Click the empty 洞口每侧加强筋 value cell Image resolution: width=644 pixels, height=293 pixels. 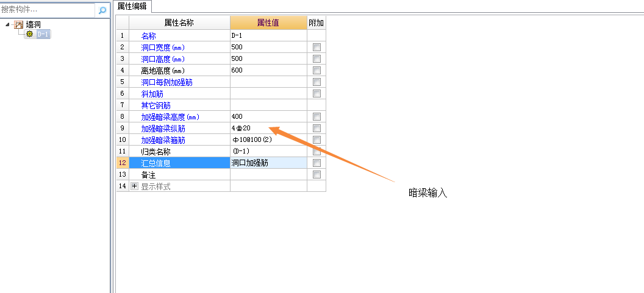(x=268, y=82)
